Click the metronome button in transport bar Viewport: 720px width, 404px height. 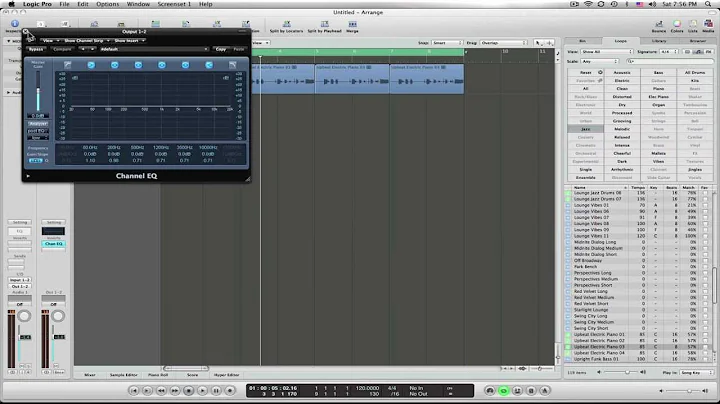[x=545, y=391]
